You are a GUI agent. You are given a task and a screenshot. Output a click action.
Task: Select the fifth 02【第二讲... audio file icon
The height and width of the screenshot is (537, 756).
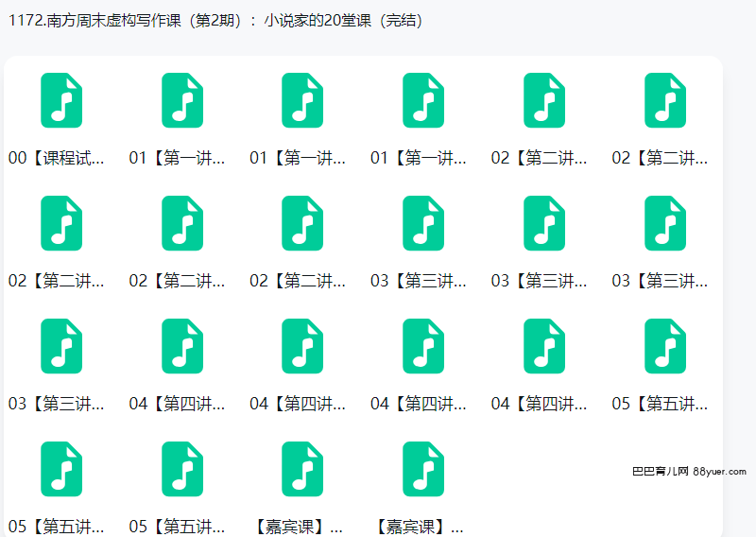pyautogui.click(x=302, y=223)
